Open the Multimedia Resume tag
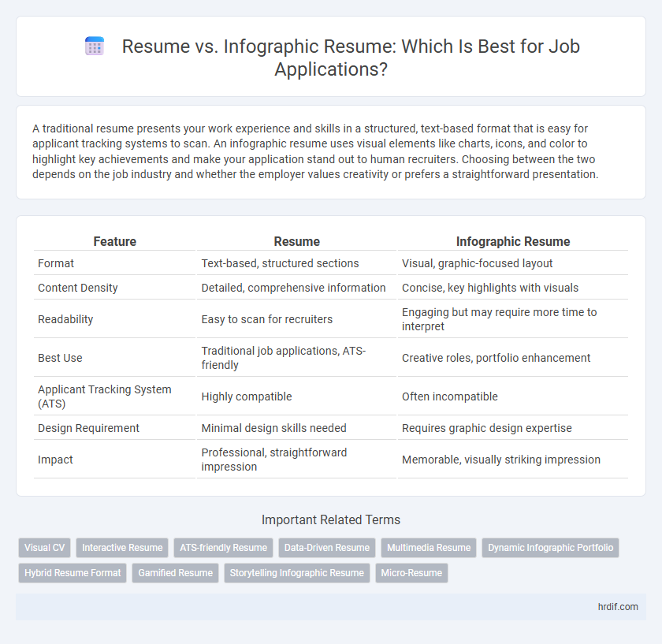This screenshot has width=662, height=644. (x=429, y=548)
